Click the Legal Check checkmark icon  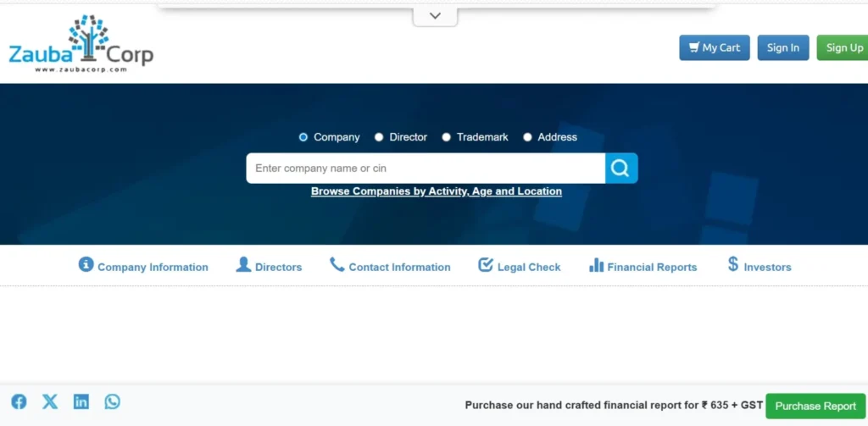(x=486, y=264)
